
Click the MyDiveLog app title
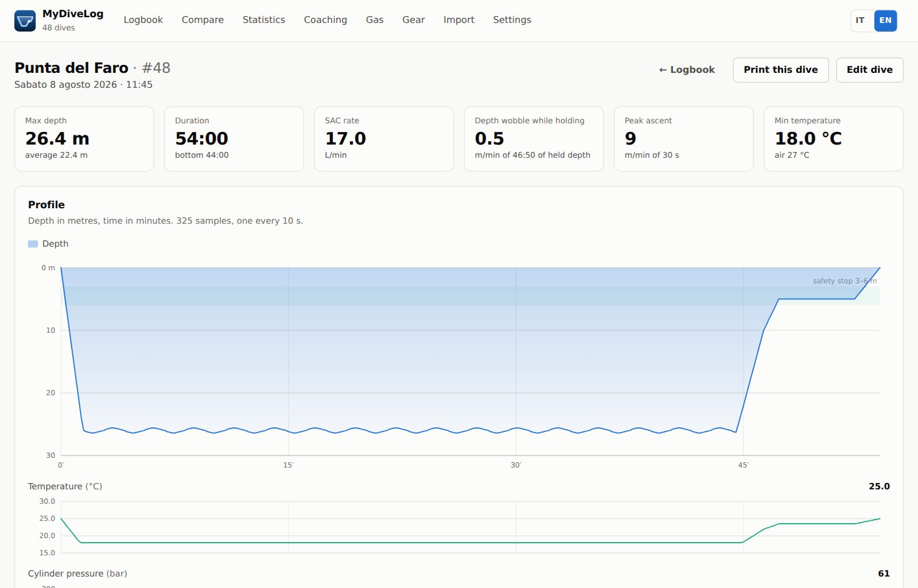pos(73,14)
